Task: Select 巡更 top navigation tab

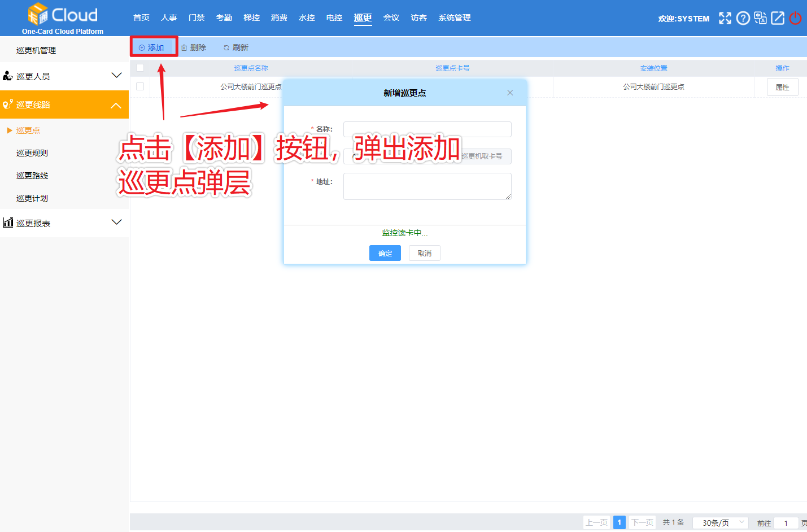Action: click(x=363, y=18)
